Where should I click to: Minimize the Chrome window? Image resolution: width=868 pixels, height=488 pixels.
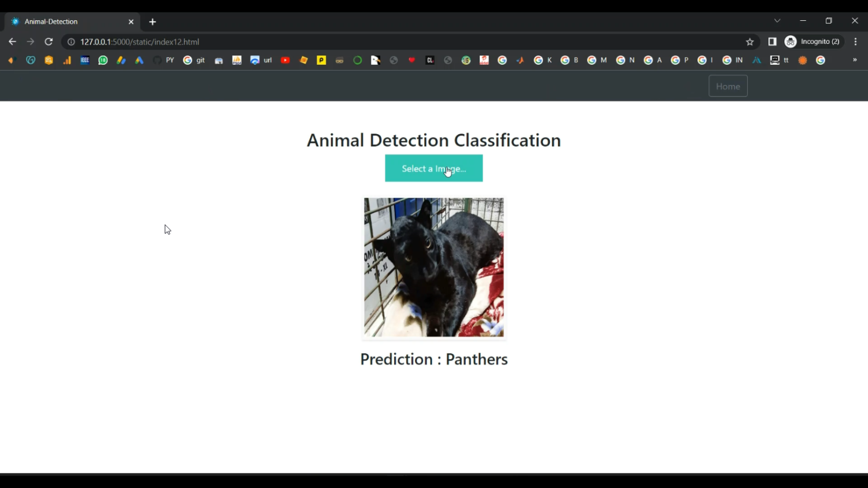pos(803,21)
